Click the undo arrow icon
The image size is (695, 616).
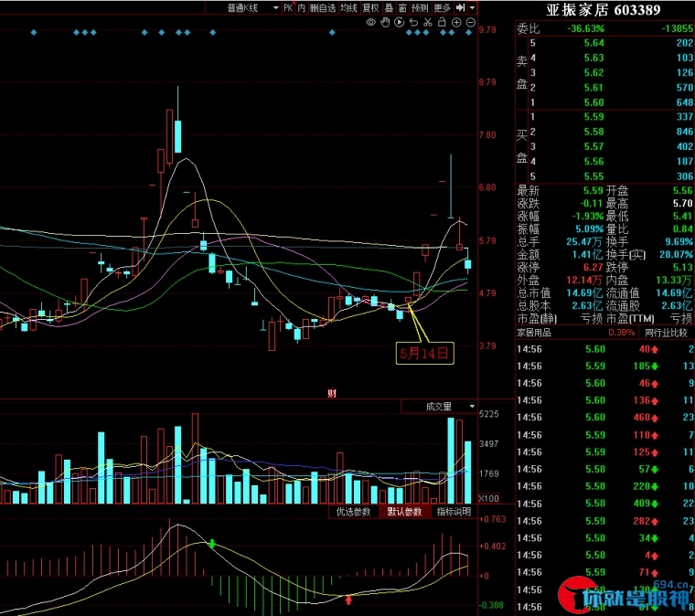[x=413, y=22]
